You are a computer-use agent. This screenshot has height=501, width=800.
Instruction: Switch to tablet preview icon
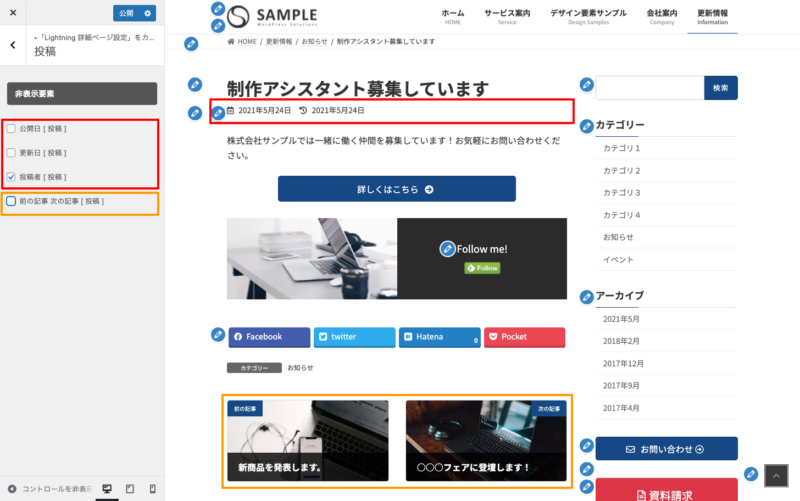[x=129, y=489]
